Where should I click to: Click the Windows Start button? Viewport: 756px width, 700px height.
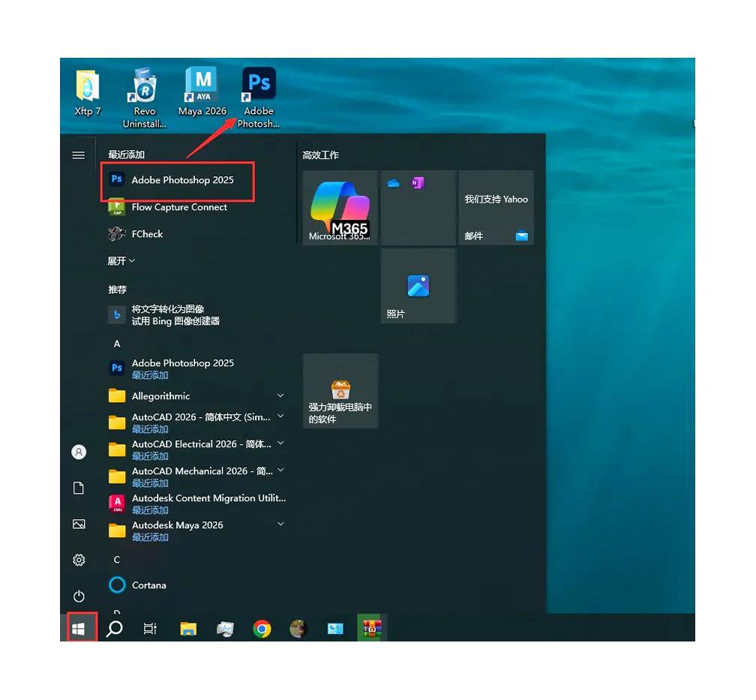[78, 629]
